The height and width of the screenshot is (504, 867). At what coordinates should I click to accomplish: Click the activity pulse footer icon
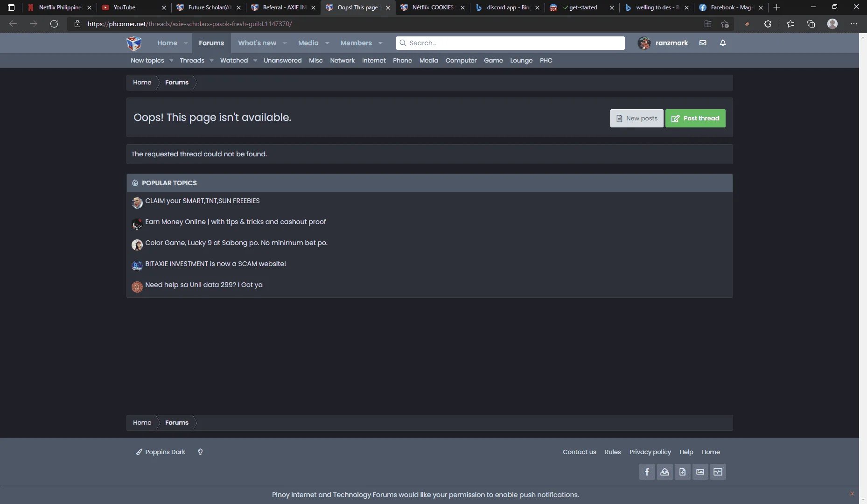(718, 472)
